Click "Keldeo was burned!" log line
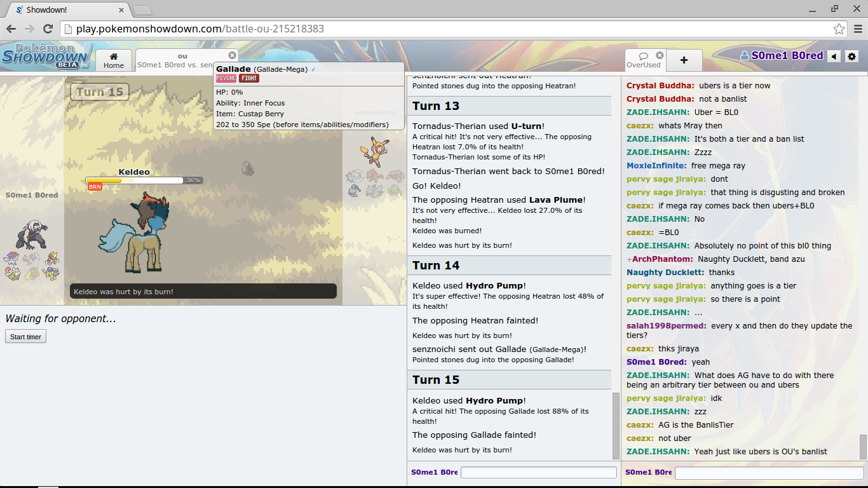 (447, 231)
